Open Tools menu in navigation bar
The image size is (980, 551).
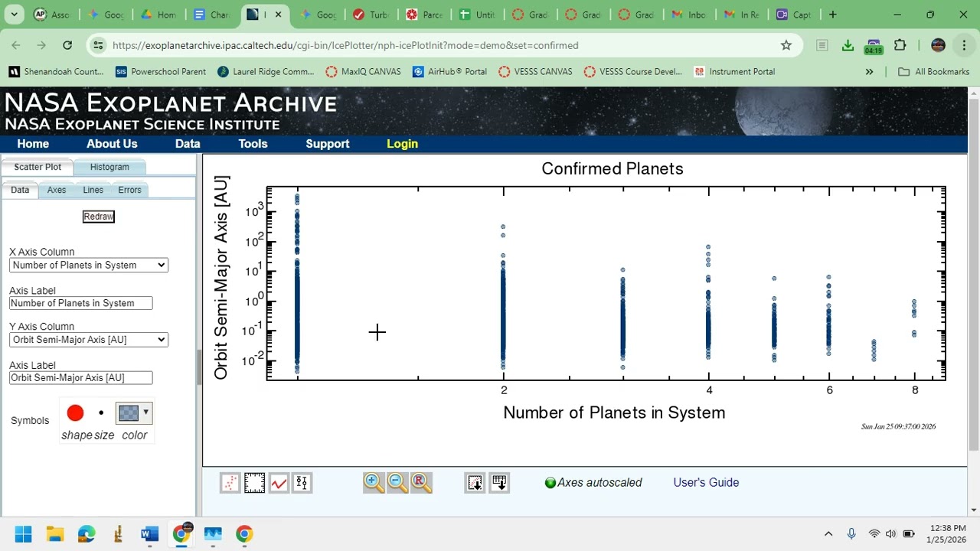[253, 144]
